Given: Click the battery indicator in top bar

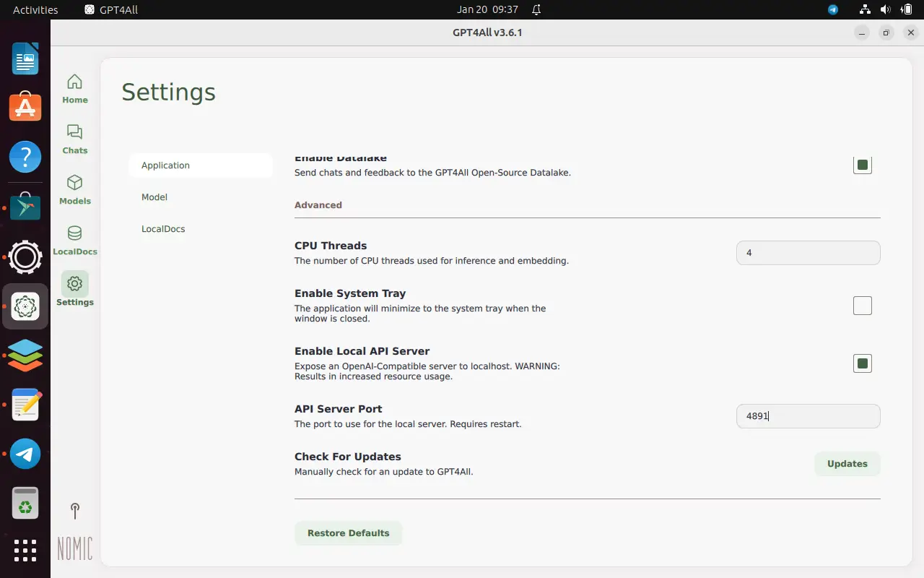Looking at the screenshot, I should [x=906, y=10].
